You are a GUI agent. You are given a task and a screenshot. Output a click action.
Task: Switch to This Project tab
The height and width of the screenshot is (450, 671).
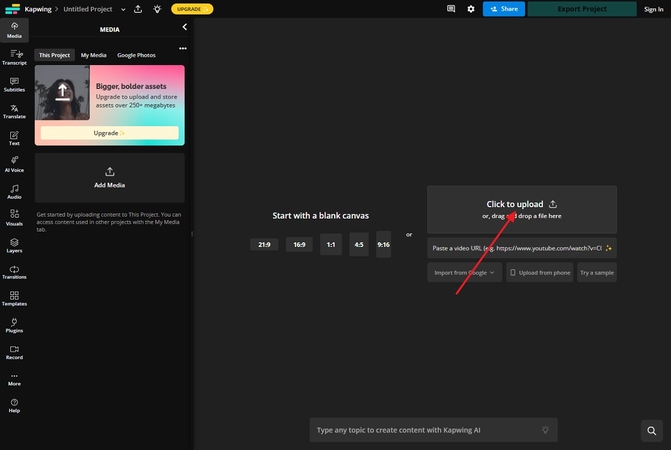tap(54, 55)
